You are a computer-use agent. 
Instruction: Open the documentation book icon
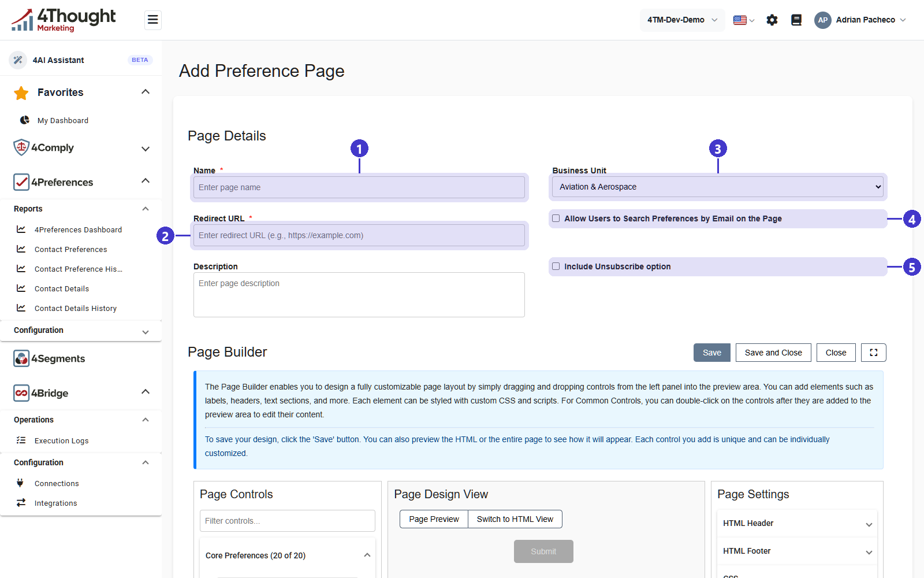click(x=796, y=20)
